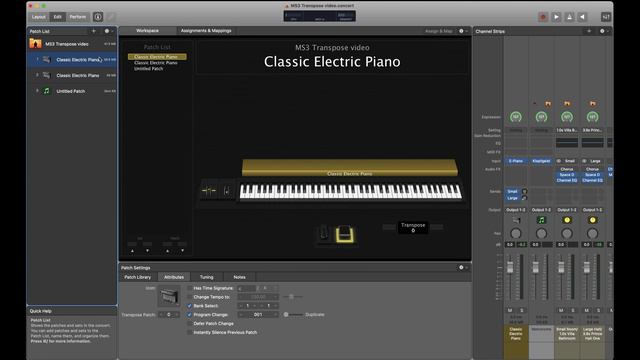The height and width of the screenshot is (360, 640).
Task: Click the MS3 Transpose video concert folder icon
Action: [36, 44]
